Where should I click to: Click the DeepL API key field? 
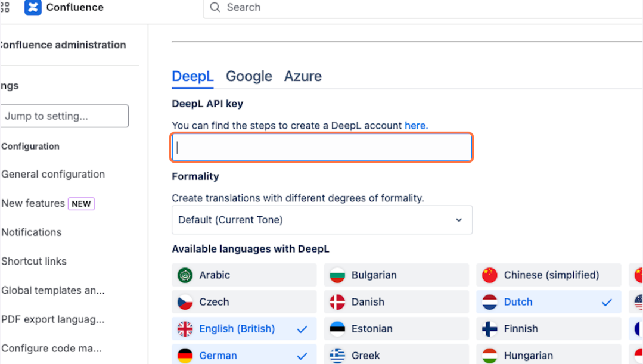(x=322, y=148)
